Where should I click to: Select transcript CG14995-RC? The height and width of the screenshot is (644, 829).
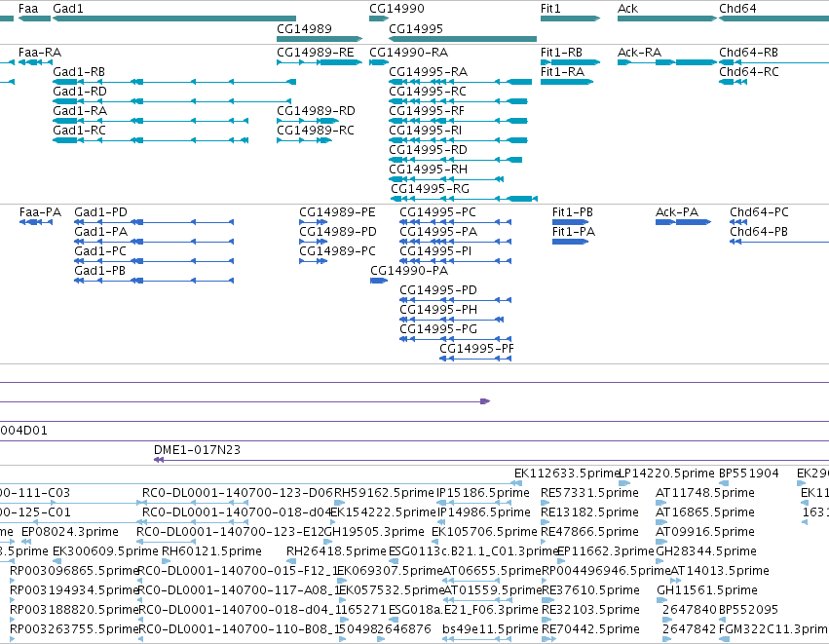point(458,101)
